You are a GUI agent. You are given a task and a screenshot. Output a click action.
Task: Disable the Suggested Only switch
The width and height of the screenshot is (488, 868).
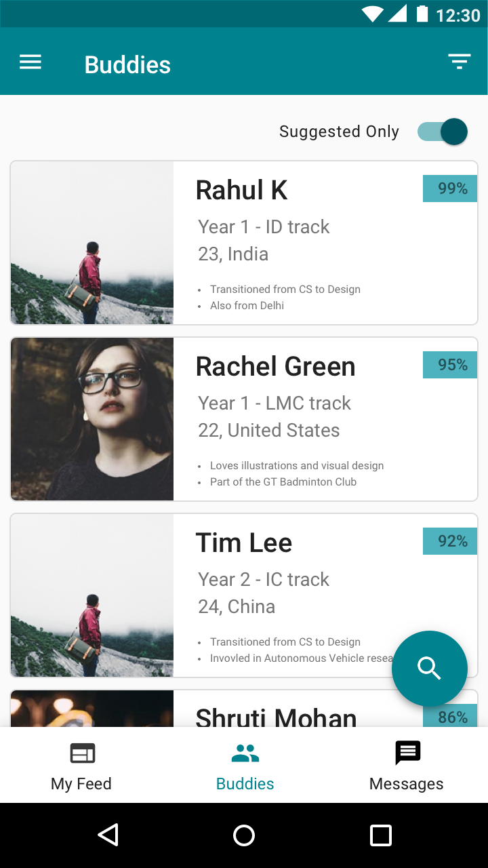pyautogui.click(x=443, y=132)
